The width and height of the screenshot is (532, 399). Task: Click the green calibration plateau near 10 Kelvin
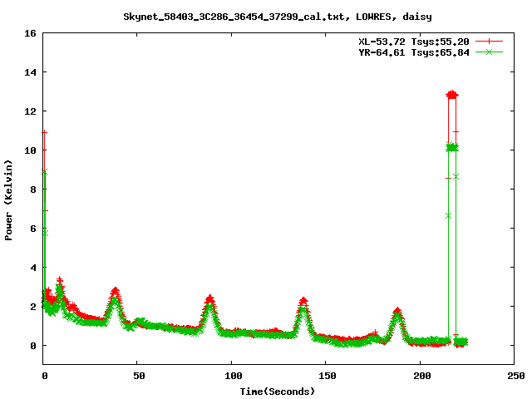452,148
